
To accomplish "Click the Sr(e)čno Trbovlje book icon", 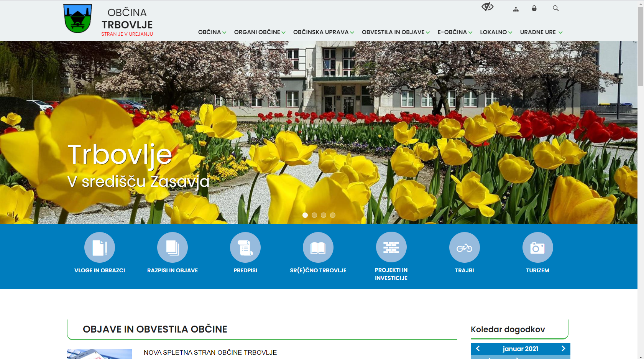I will 318,247.
